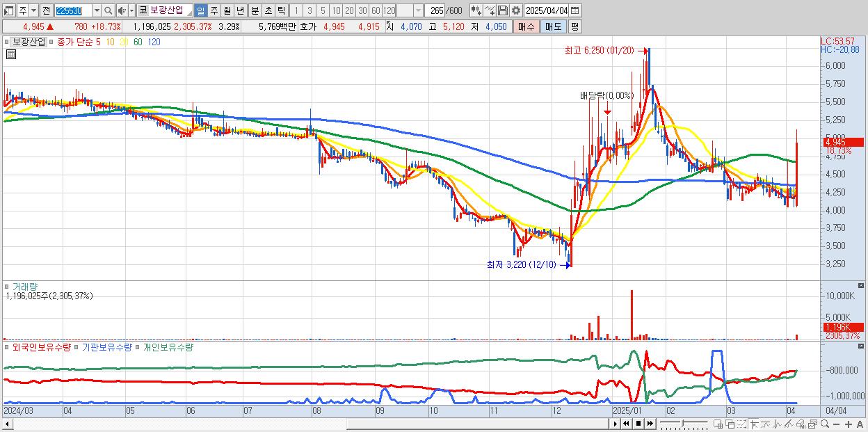Click the blue 120 moving average legend

(154, 42)
